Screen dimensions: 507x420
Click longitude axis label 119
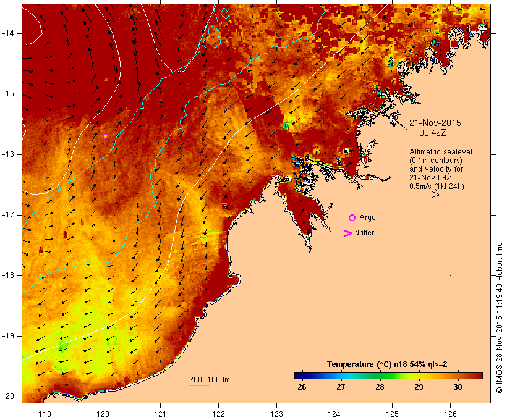pyautogui.click(x=45, y=414)
